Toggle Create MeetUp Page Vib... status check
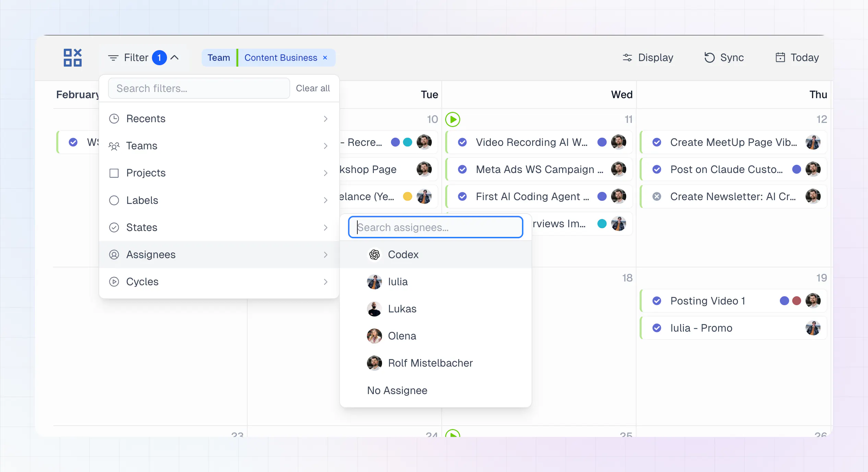Image resolution: width=868 pixels, height=472 pixels. [657, 142]
